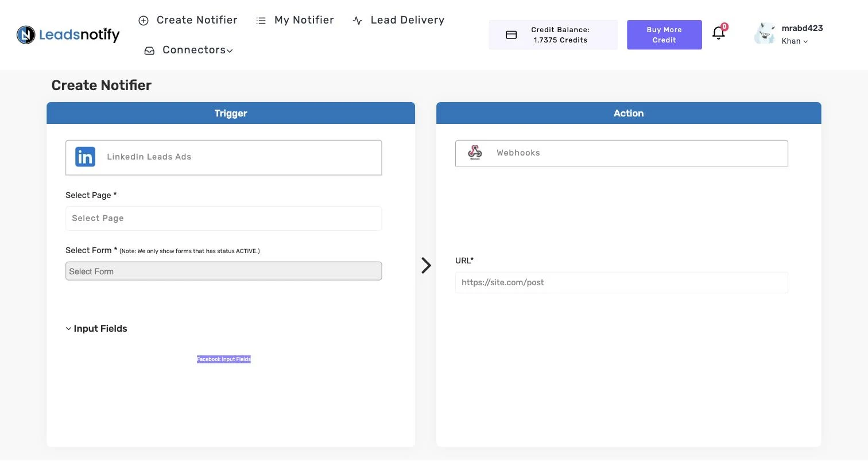Open the notifications bell

[x=718, y=33]
